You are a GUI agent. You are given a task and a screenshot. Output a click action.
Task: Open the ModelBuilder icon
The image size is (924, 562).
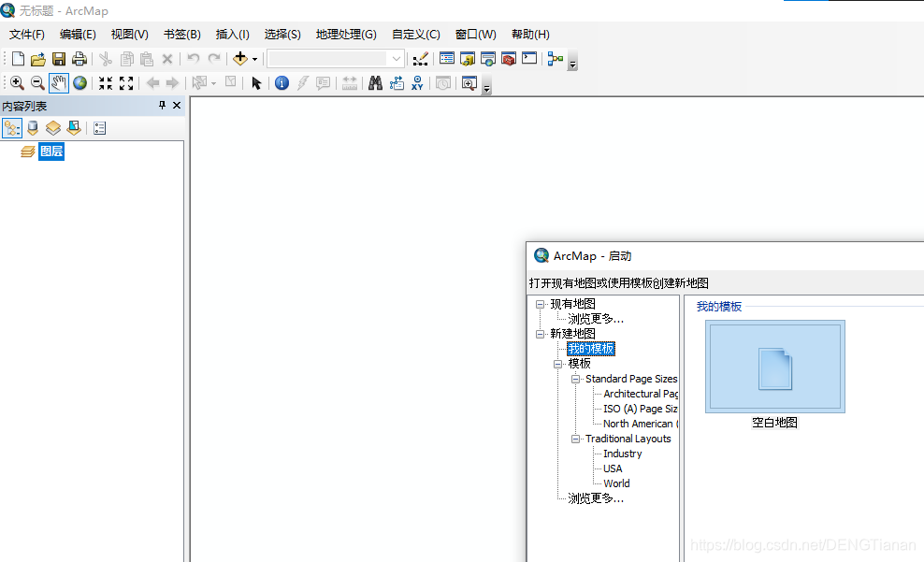click(x=556, y=59)
